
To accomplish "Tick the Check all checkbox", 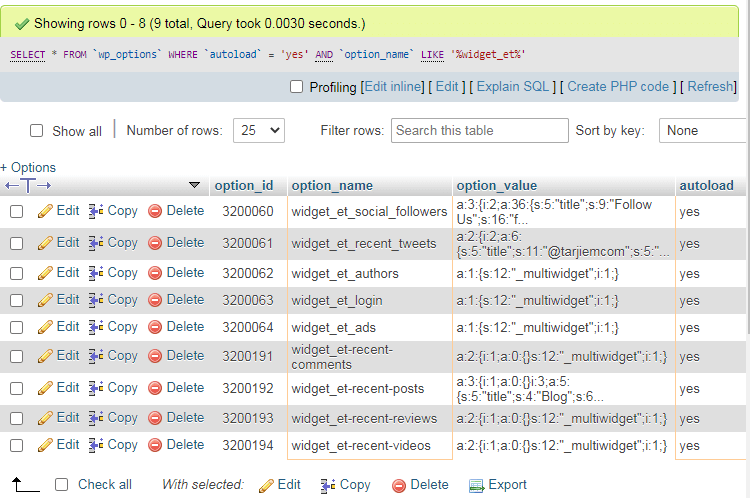I will (61, 485).
